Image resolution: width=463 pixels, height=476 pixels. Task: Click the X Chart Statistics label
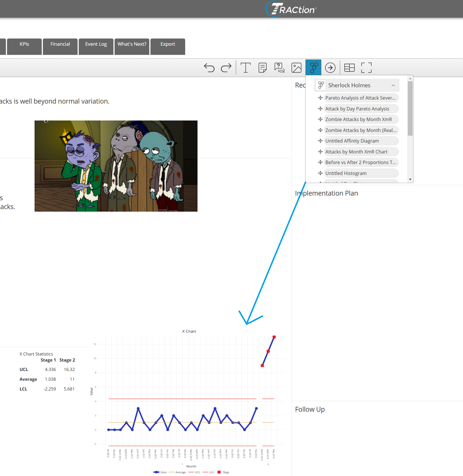coord(36,354)
